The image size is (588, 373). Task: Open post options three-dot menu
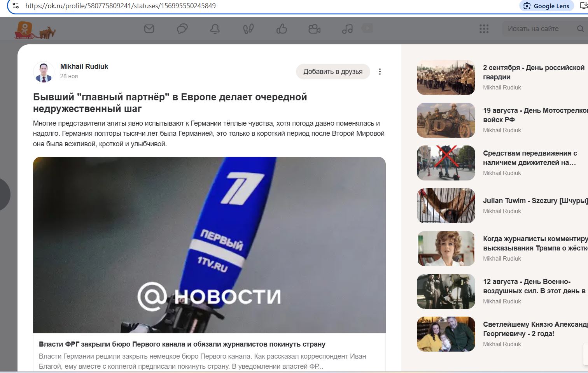point(380,72)
